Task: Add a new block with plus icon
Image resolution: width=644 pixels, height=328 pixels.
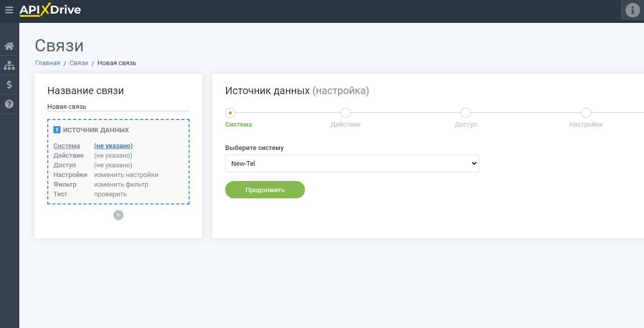Action: click(118, 215)
